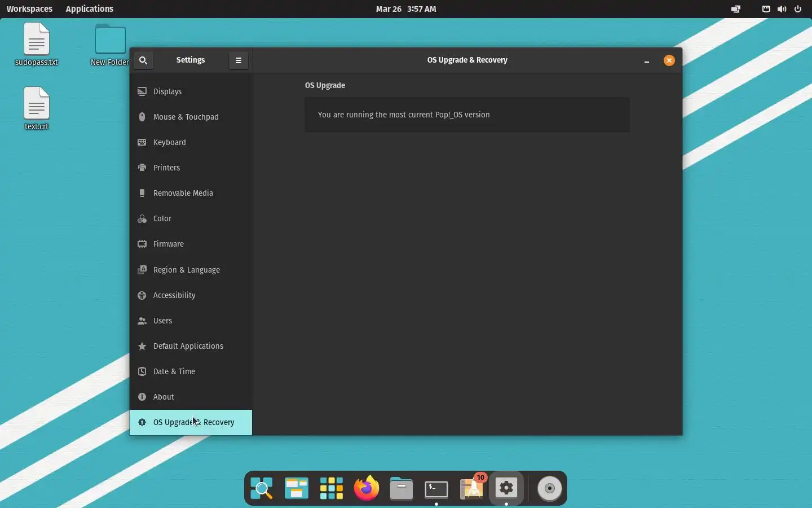Click the Displays monitor icon
Image resolution: width=812 pixels, height=508 pixels.
142,91
